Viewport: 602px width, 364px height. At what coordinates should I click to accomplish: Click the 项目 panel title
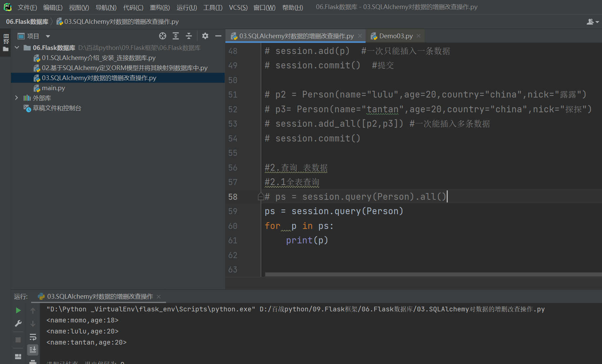tap(33, 36)
